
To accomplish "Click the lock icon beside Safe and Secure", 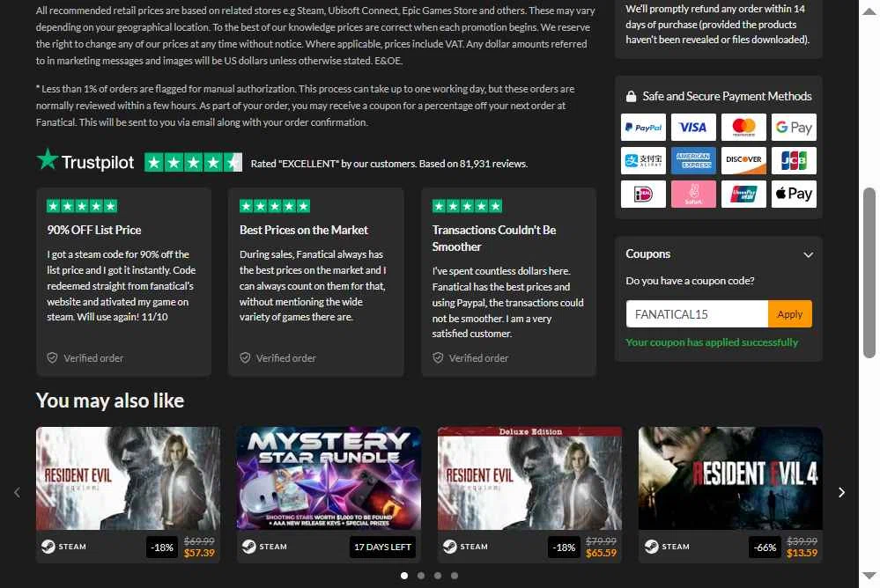I will [631, 97].
